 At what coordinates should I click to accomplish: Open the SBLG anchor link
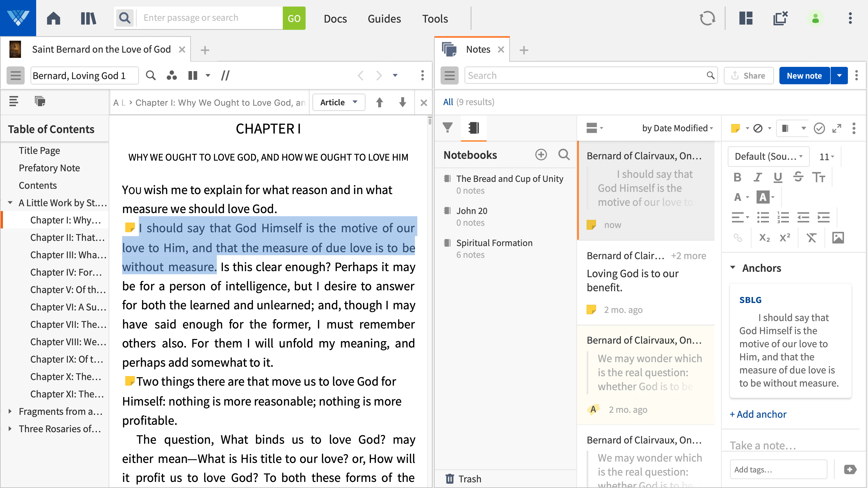(x=750, y=300)
